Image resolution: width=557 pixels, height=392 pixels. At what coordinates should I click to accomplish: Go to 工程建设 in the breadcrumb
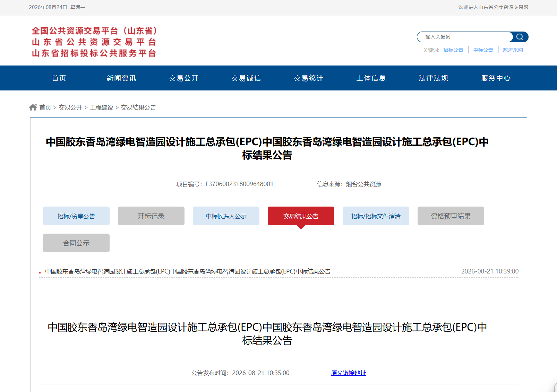(102, 107)
